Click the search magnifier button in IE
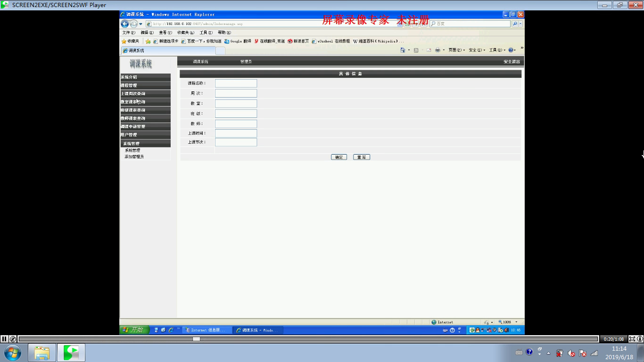 click(515, 24)
